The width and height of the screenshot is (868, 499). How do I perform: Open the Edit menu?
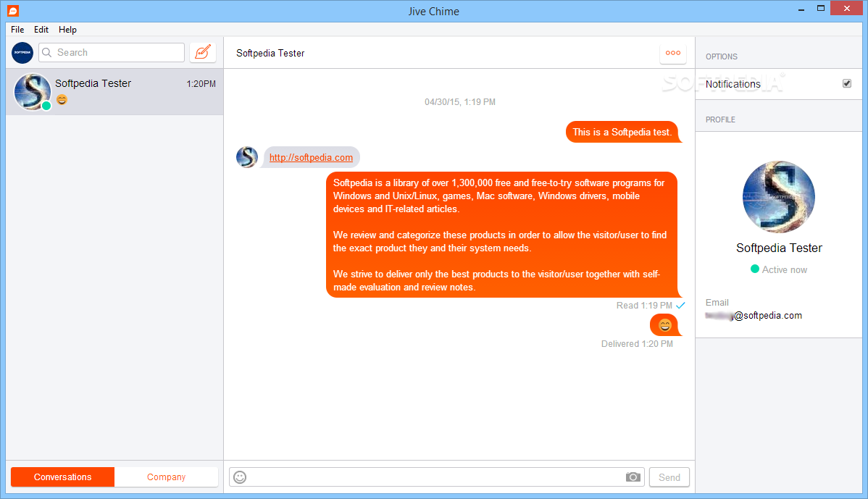pos(41,29)
